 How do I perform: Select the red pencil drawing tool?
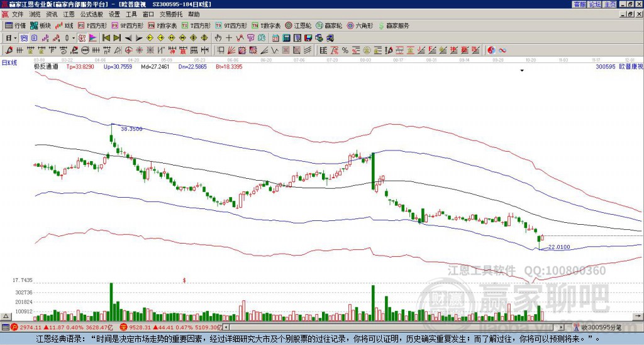click(x=9, y=50)
